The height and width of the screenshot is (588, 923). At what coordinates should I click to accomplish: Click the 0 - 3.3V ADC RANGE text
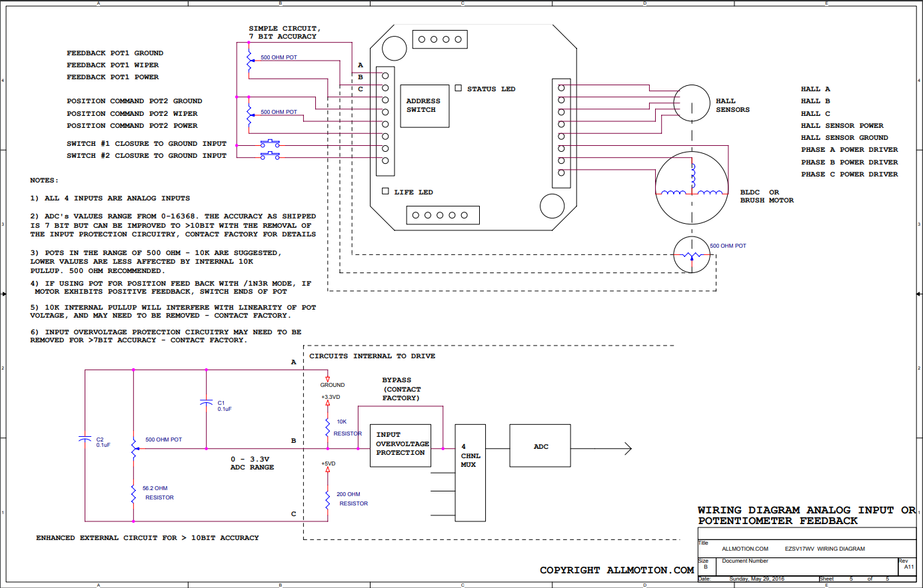pyautogui.click(x=252, y=463)
